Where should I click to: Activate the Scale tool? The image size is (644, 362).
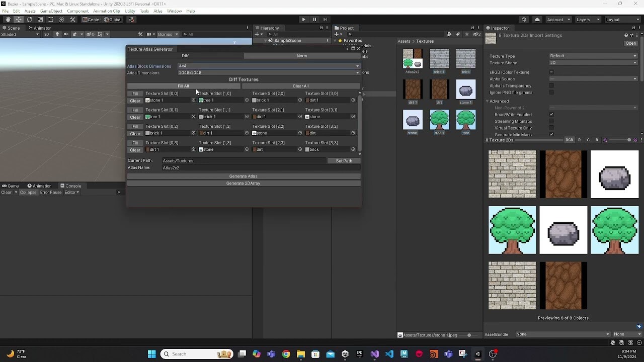coord(40,20)
